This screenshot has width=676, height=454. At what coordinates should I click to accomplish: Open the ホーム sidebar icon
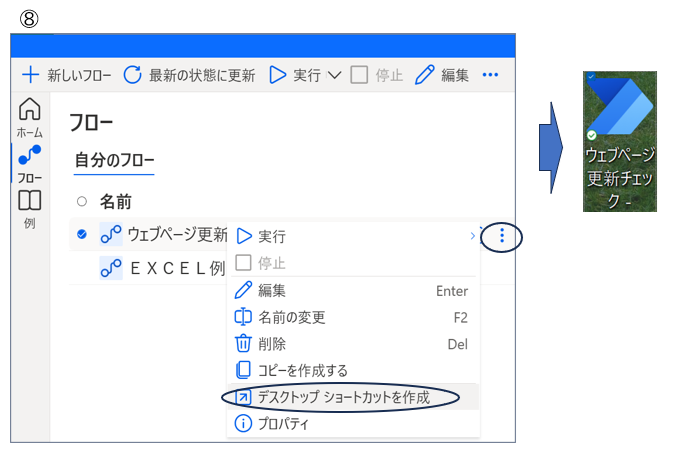click(x=31, y=110)
